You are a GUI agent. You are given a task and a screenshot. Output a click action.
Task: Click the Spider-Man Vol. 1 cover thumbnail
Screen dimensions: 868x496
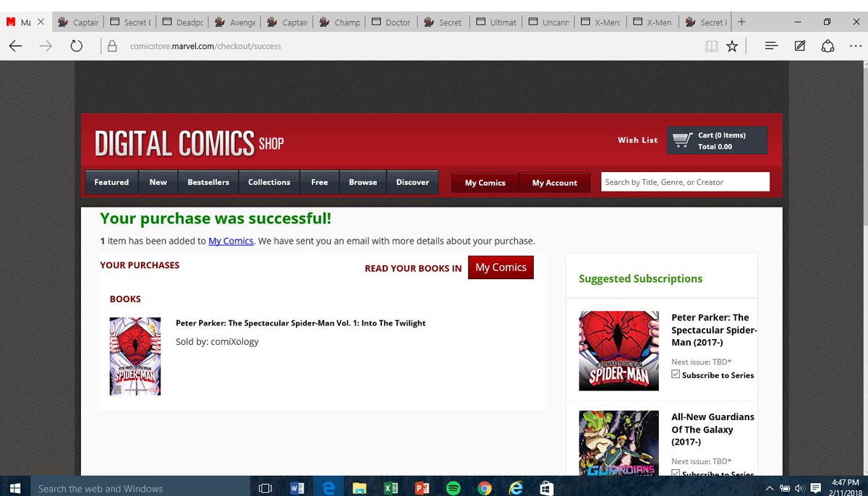[x=135, y=356]
